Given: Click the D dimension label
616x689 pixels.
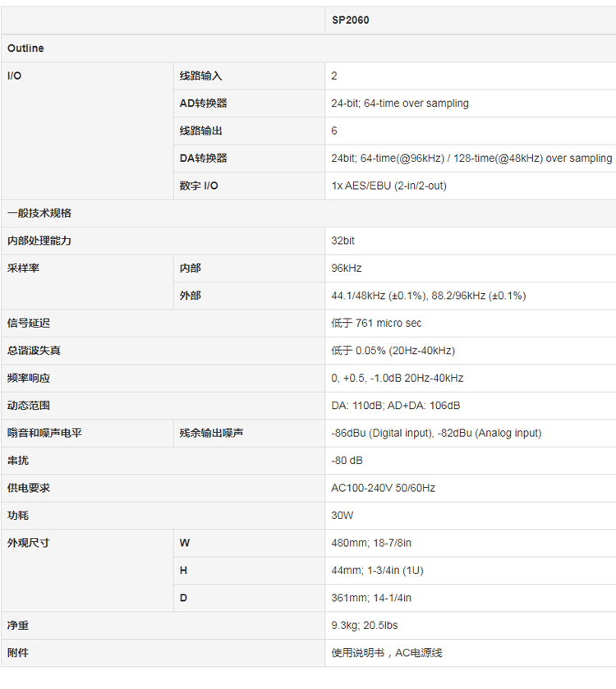Looking at the screenshot, I should click(183, 598).
